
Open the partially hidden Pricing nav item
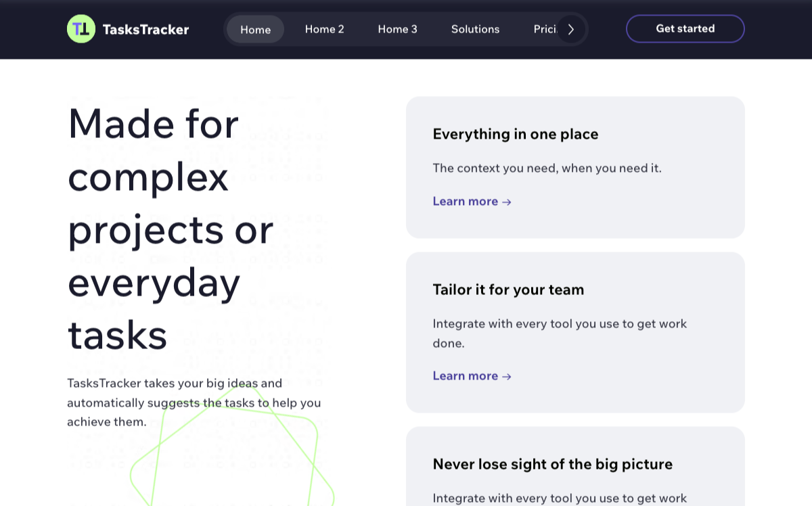tap(545, 29)
